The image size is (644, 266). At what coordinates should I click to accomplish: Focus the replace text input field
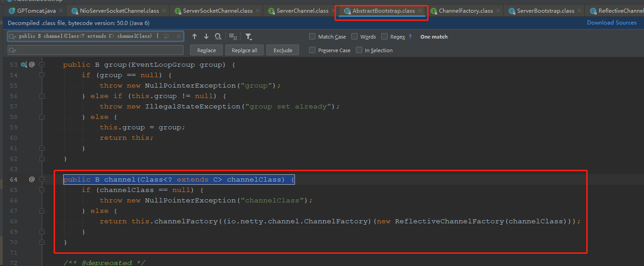click(95, 50)
